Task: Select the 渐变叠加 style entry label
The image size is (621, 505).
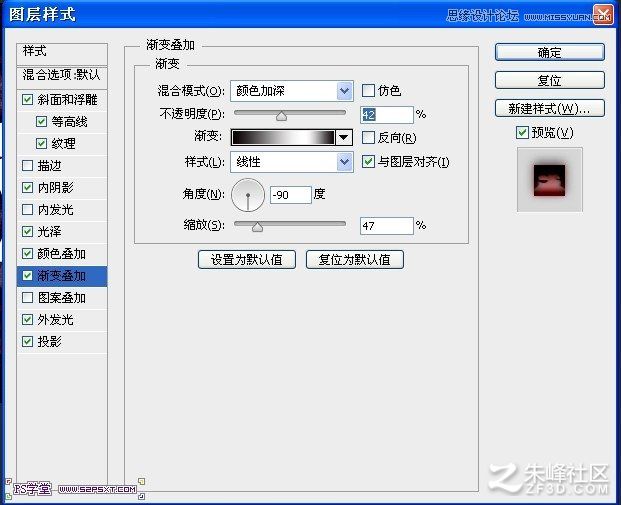Action: click(x=61, y=276)
